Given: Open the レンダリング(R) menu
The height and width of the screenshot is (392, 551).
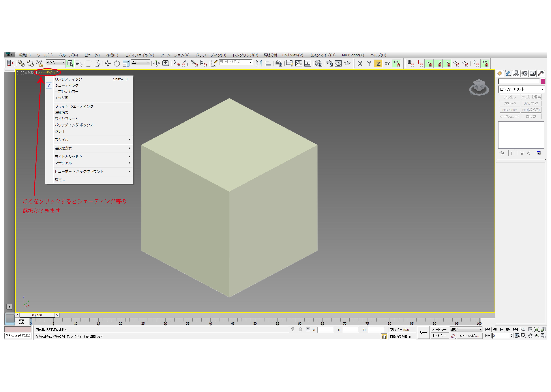Looking at the screenshot, I should (245, 55).
